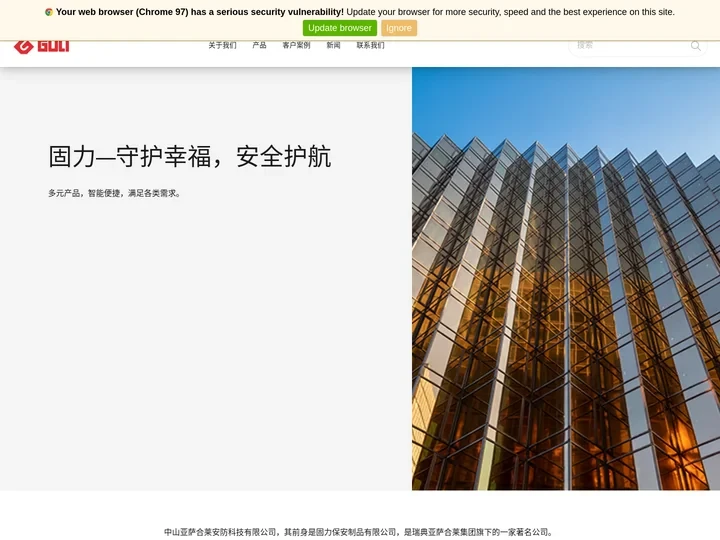Open the GULI logo home link
Viewport: 720px width, 540px height.
(42, 46)
